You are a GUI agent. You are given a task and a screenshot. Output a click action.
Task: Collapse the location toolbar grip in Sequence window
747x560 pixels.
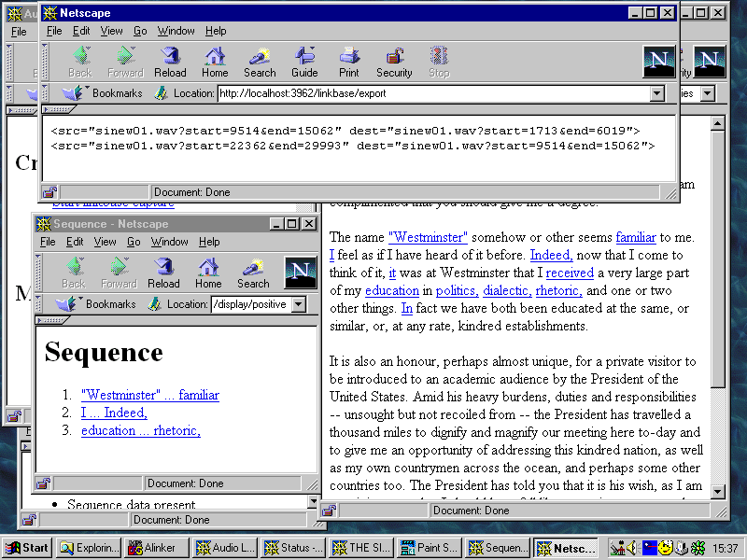[x=38, y=304]
